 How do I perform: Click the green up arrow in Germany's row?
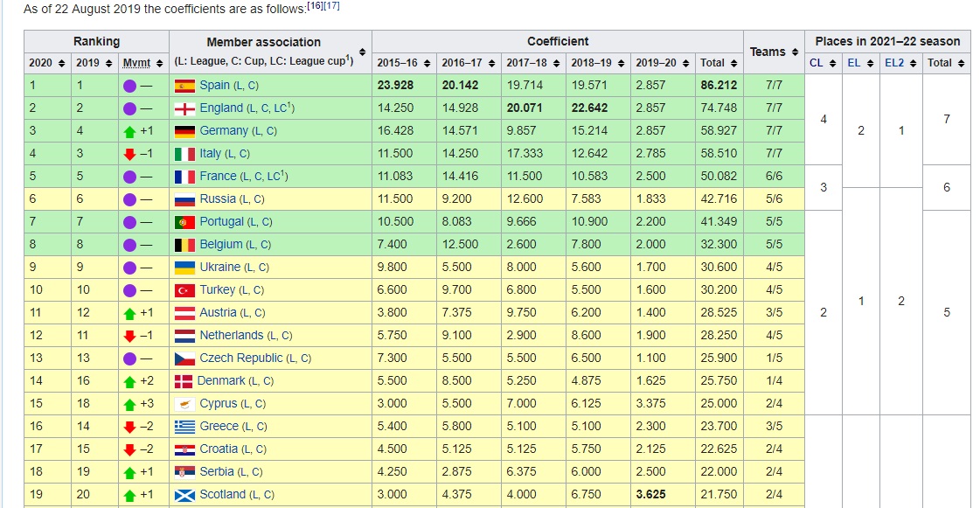[x=129, y=131]
